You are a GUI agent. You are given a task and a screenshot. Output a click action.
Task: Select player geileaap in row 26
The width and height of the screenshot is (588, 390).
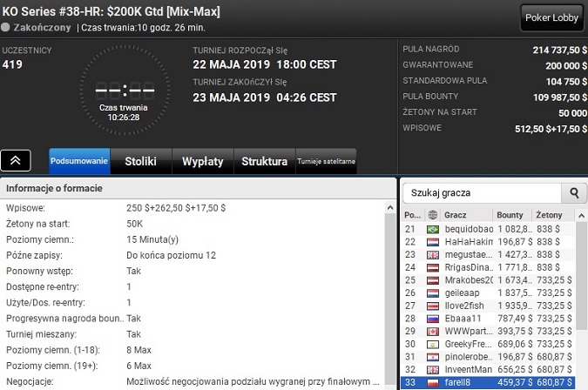pos(488,293)
